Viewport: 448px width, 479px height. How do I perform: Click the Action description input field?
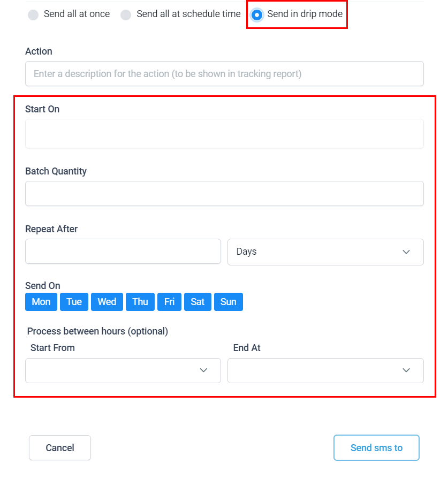pyautogui.click(x=224, y=74)
